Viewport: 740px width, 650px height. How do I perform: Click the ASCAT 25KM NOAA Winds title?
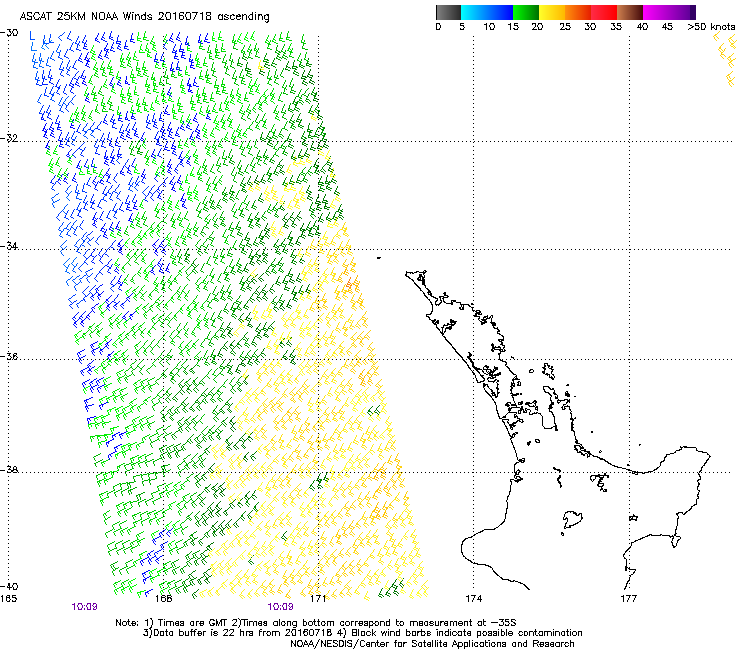click(144, 17)
